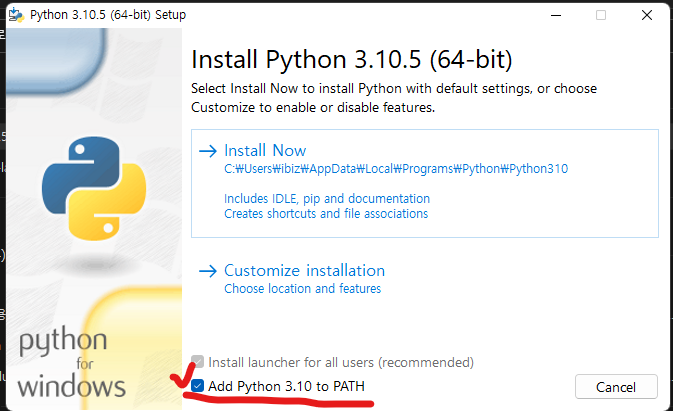The width and height of the screenshot is (673, 411).
Task: Click the arrow icon beside Customize installation
Action: click(208, 271)
